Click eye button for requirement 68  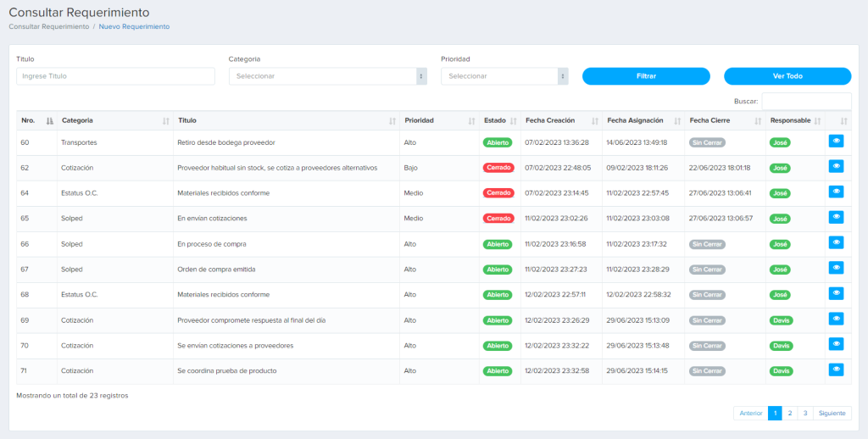tap(836, 293)
